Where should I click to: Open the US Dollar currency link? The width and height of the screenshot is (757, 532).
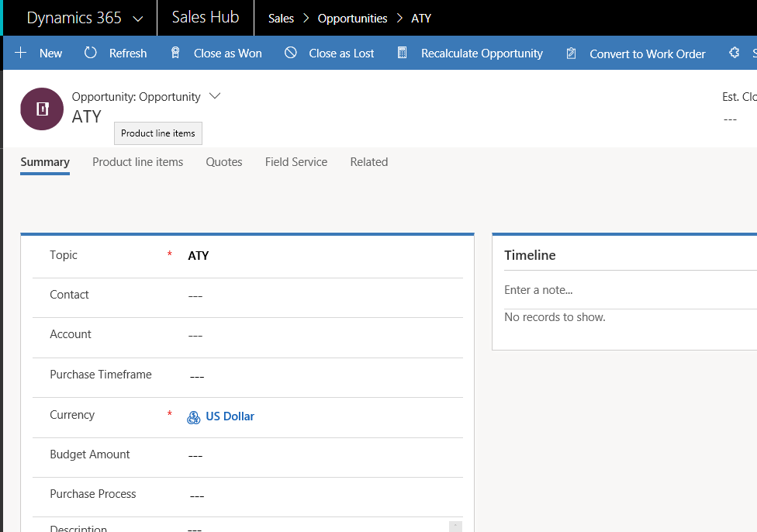coord(230,416)
